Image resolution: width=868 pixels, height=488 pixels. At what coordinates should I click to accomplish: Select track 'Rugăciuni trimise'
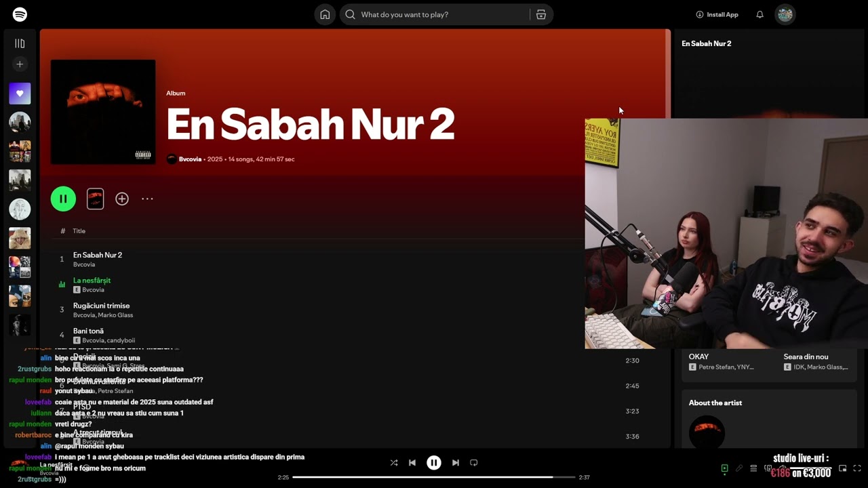coord(101,306)
